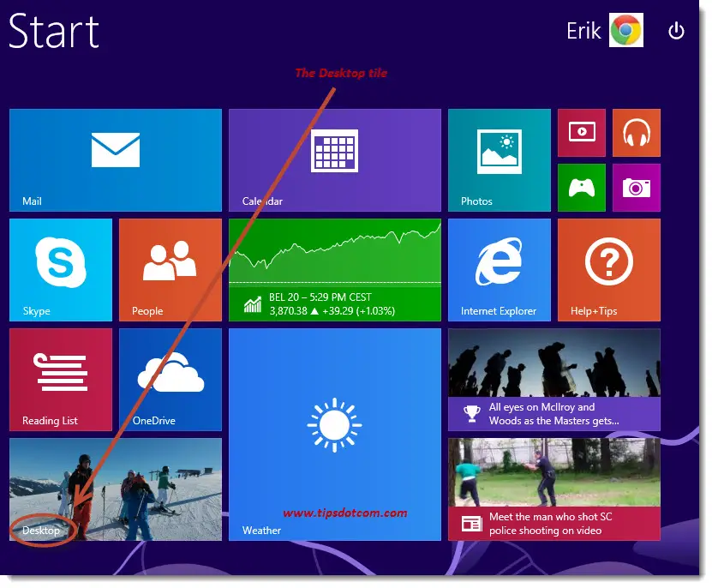
Task: Click the trophy icon on sports tile
Action: click(471, 414)
